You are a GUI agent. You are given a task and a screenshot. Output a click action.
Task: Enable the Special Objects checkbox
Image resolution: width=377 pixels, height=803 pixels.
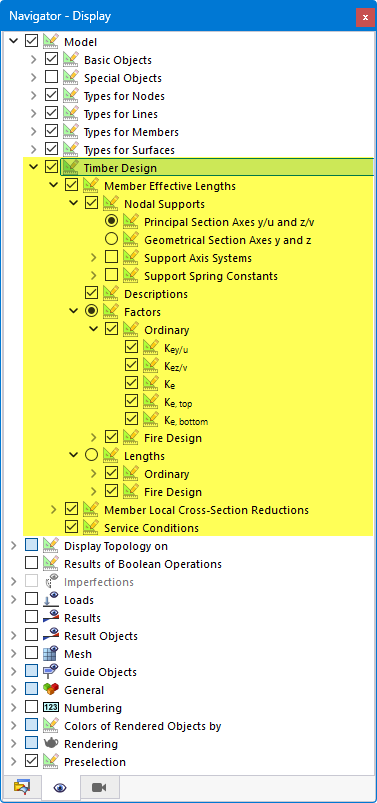click(x=51, y=77)
